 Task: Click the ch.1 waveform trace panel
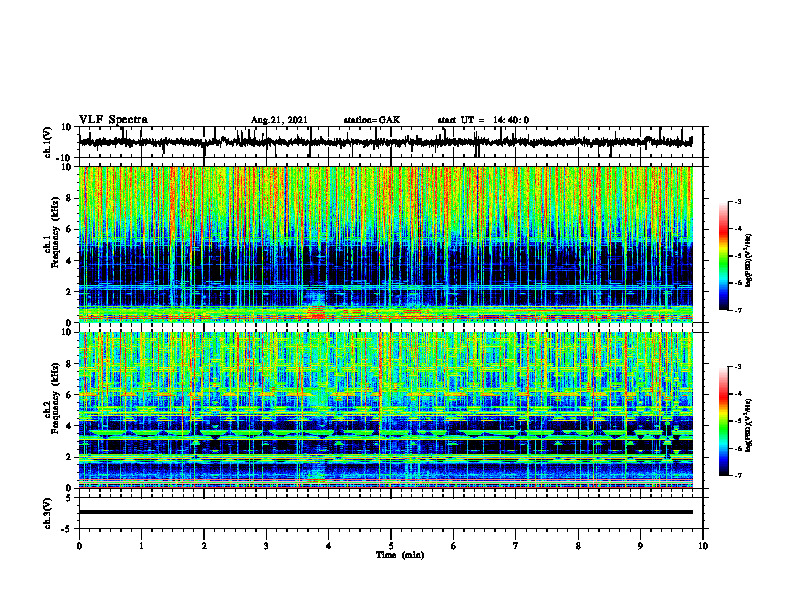pos(391,142)
